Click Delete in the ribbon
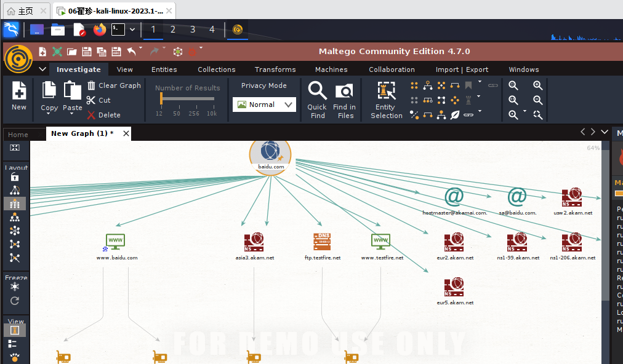623x364 pixels. point(103,115)
